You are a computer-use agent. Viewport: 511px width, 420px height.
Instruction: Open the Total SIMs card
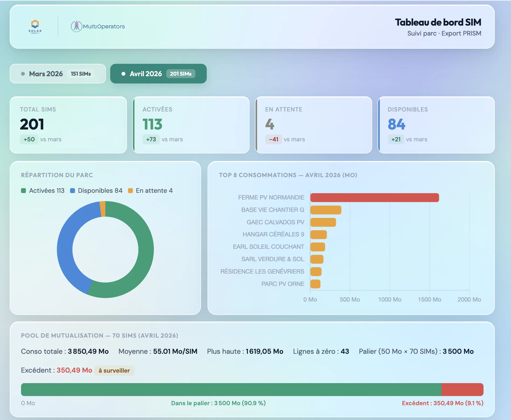68,125
